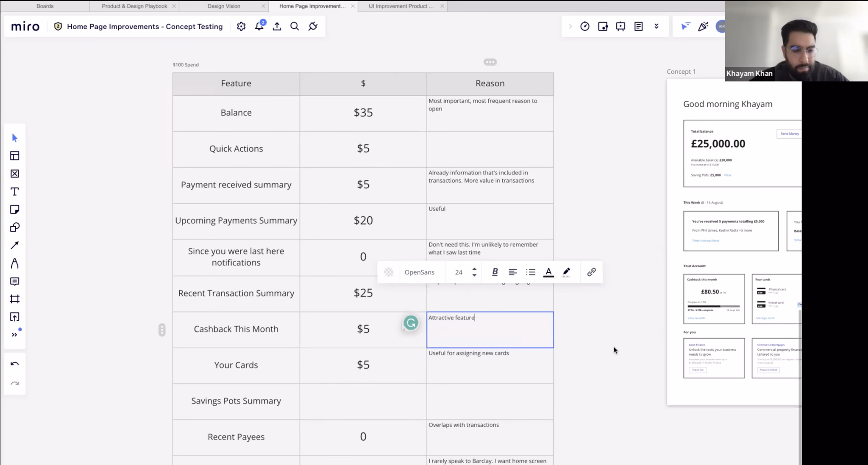Viewport: 868px width, 465px height.
Task: Collapse the top-right toolbar arrow
Action: pos(570,26)
